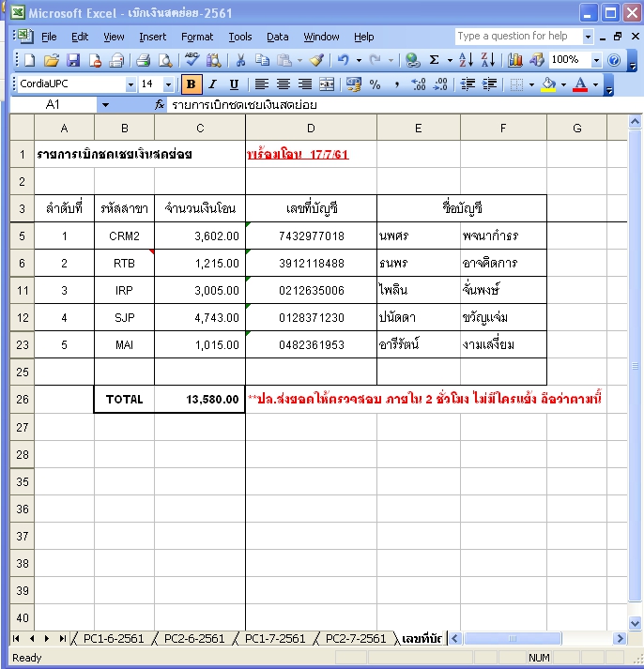This screenshot has height=669, width=644.
Task: Expand the Name Box dropdown arrow
Action: point(105,104)
